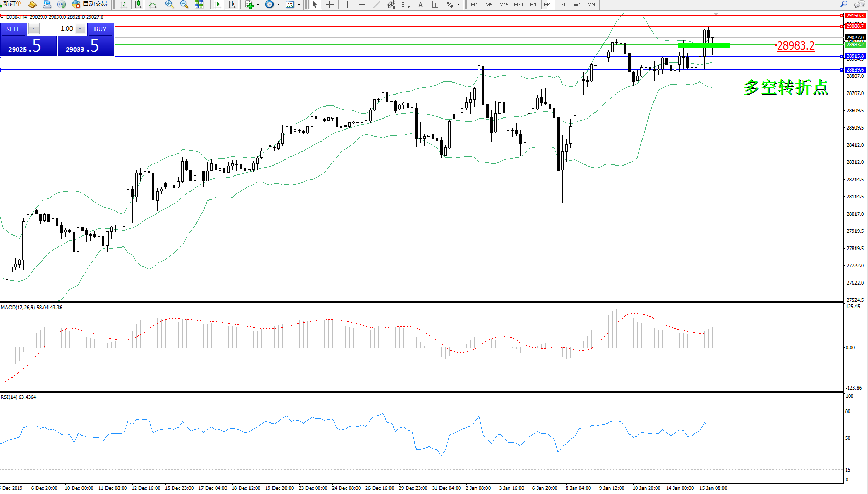
Task: Open the search magnifier in top right
Action: (843, 4)
